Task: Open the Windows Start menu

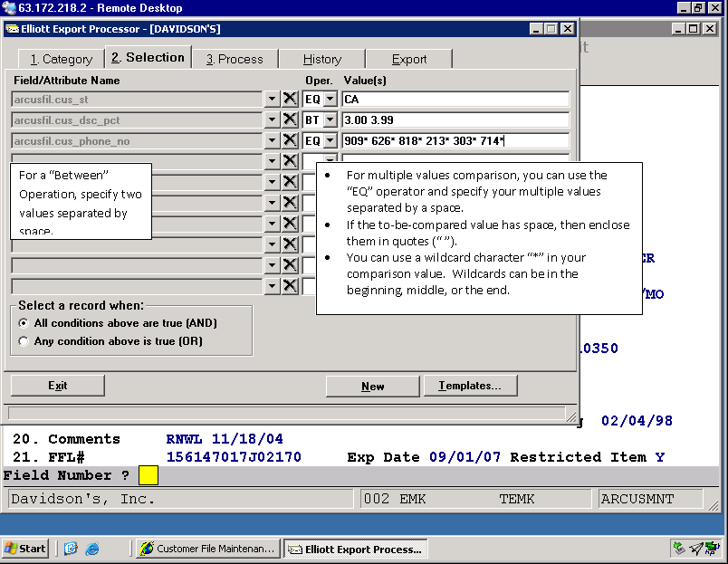Action: point(25,549)
